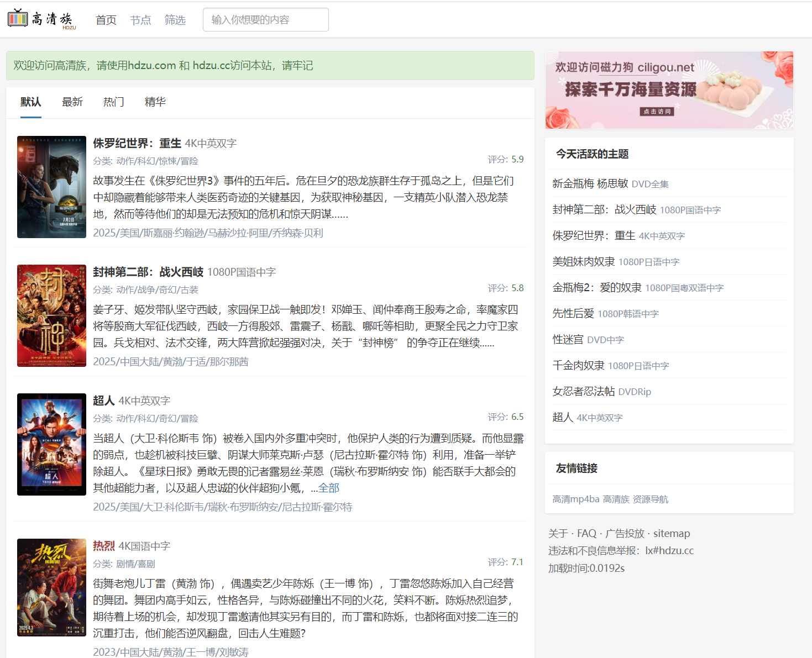Open the movie 封神第二部：战火西岐

click(147, 271)
